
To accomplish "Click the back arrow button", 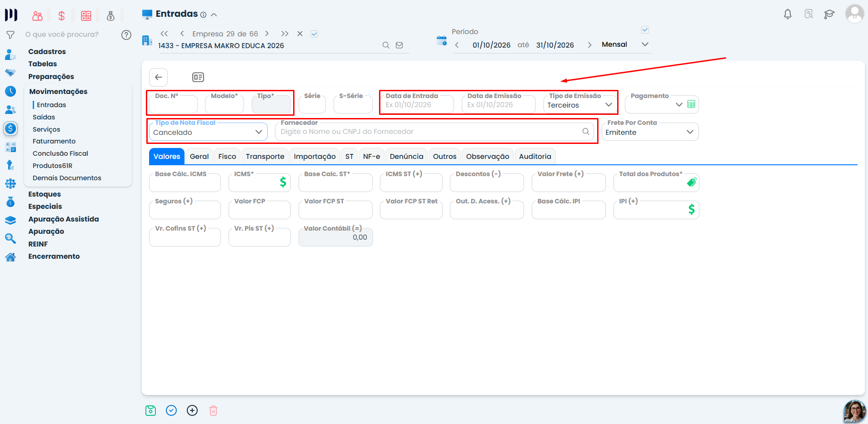I will (159, 77).
